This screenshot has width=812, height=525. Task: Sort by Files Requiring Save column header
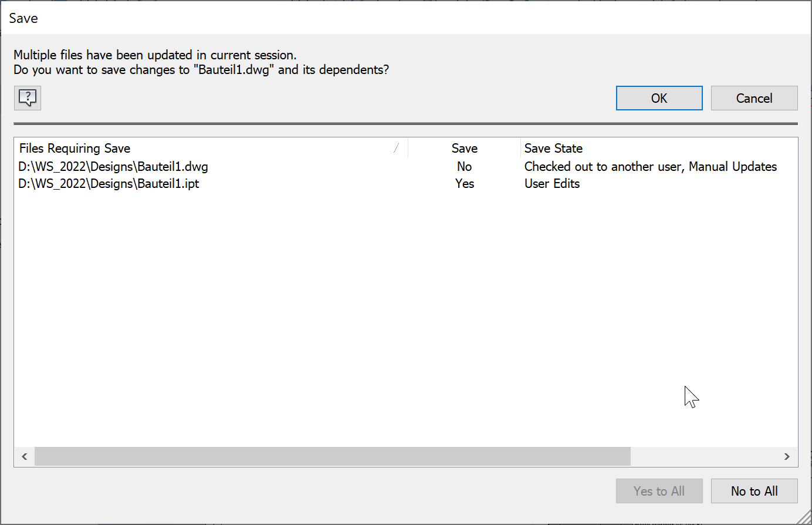[x=75, y=148]
